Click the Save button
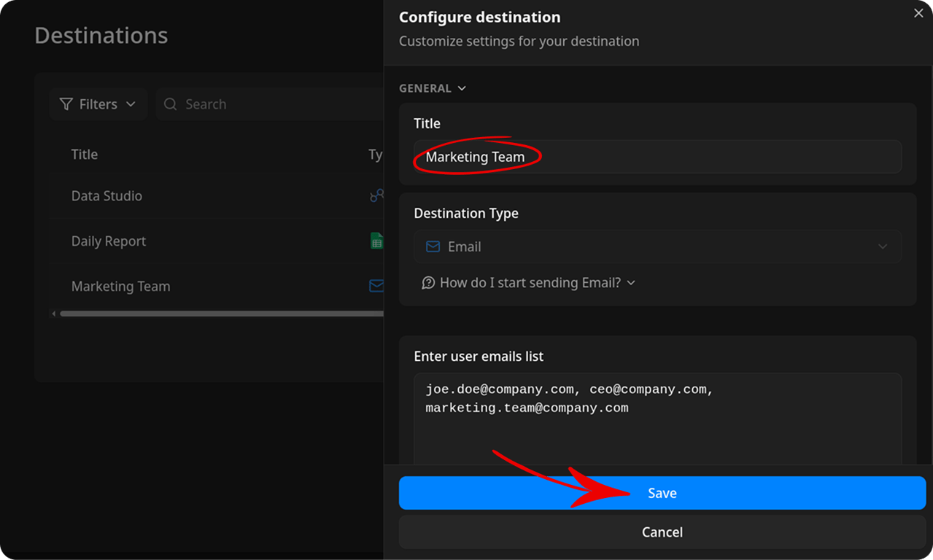 tap(662, 493)
